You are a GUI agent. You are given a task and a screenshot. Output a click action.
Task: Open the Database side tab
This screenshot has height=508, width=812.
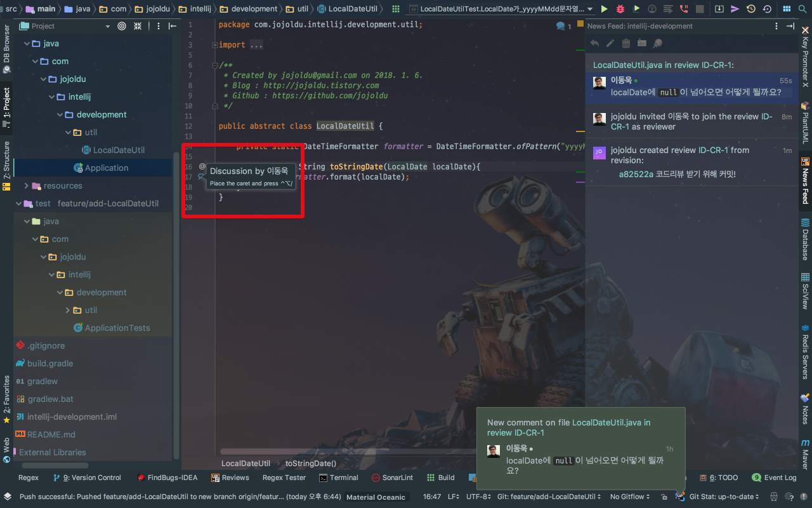tap(805, 239)
